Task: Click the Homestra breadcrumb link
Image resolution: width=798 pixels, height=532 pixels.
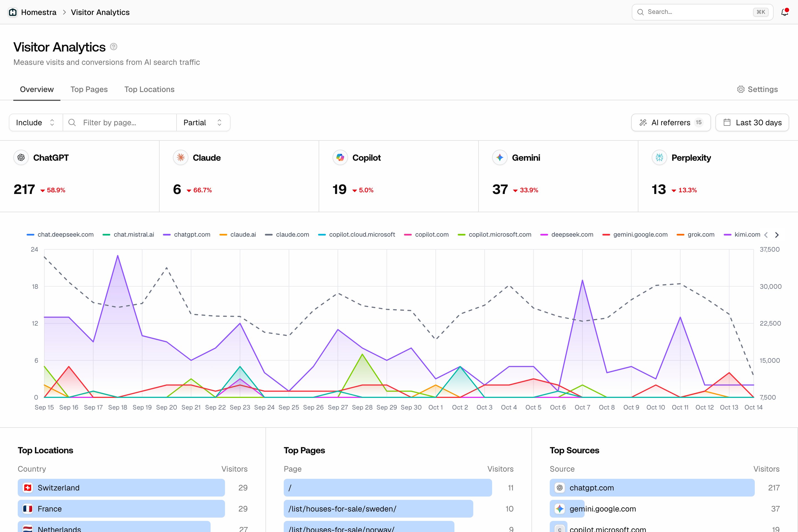Action: (39, 12)
